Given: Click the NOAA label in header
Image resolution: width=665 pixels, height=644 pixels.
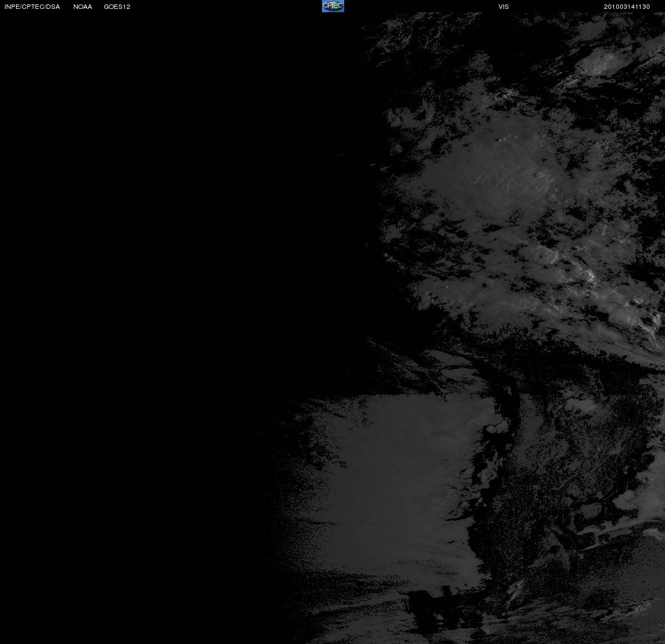Looking at the screenshot, I should click(83, 7).
